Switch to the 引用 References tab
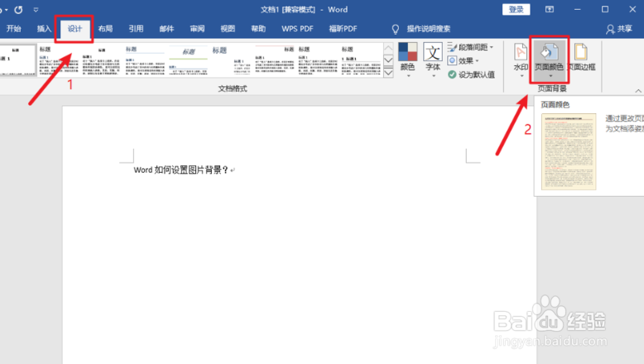This screenshot has width=644, height=364. coord(136,29)
